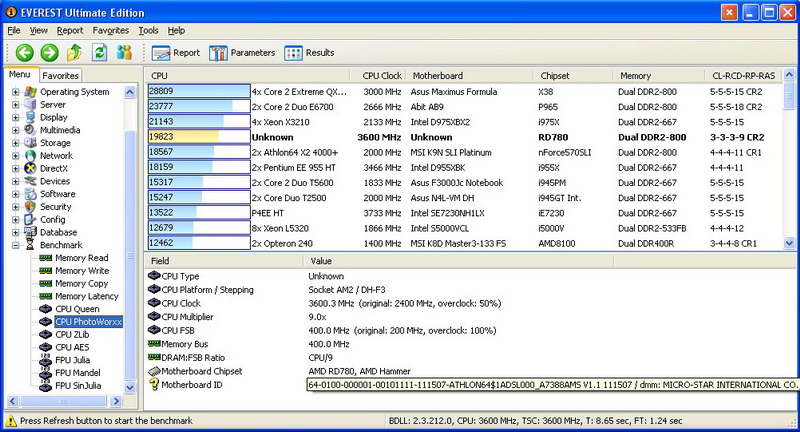
Task: Click the Memory Read benchmark icon
Action: pos(45,258)
